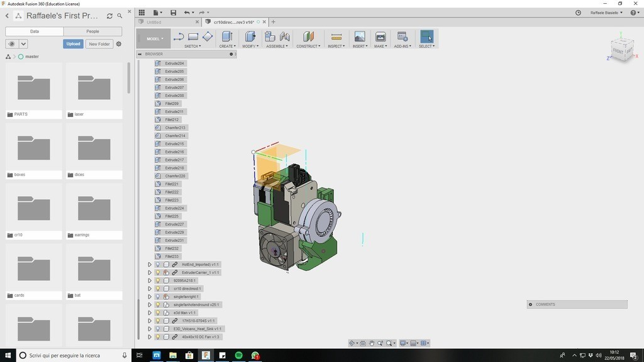Image resolution: width=644 pixels, height=362 pixels.
Task: Click the Inspect measure icon
Action: point(336,37)
